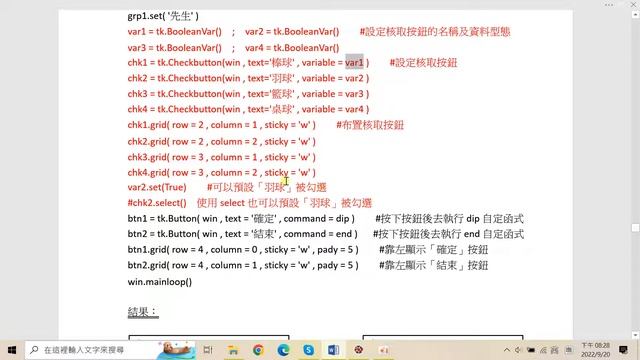Open Skype from the taskbar
The image size is (640, 360).
[x=309, y=350]
